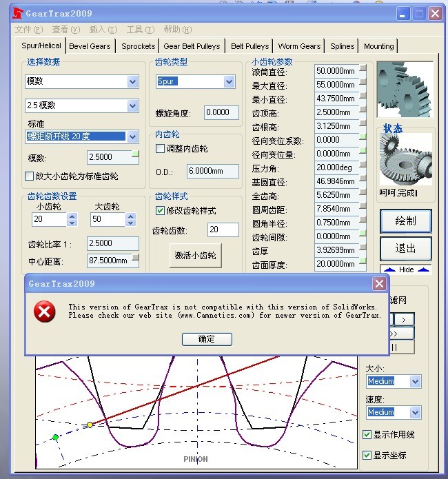Open the 大小 Medium dropdown
The width and height of the screenshot is (448, 479).
[x=415, y=381]
